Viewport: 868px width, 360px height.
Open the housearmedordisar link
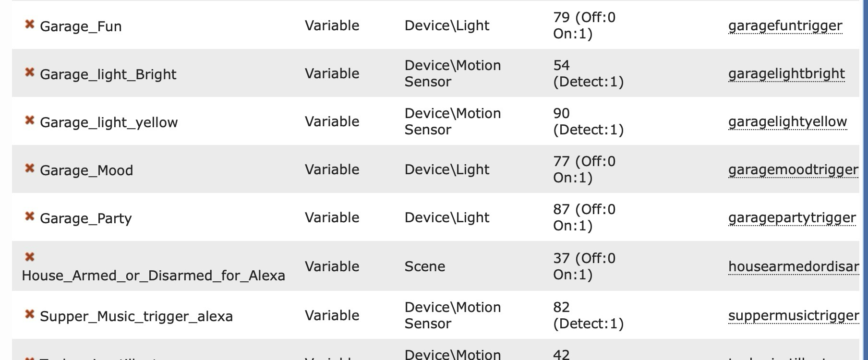pos(793,266)
